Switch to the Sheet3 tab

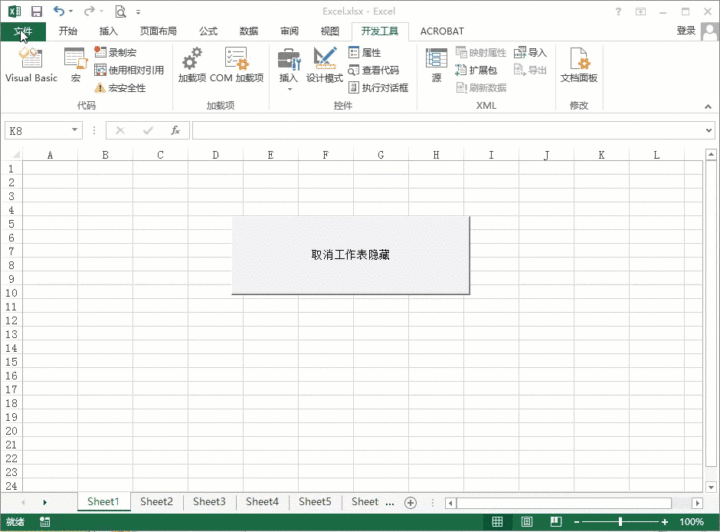[209, 502]
